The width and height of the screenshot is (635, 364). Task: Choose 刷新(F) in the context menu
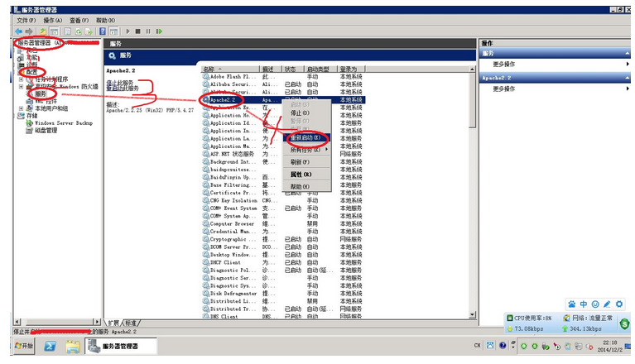tap(306, 162)
